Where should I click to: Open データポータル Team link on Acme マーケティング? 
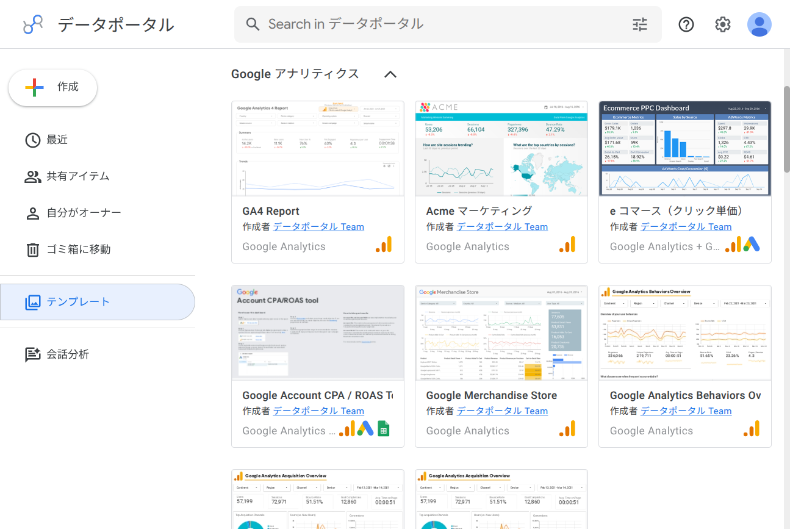tap(502, 227)
